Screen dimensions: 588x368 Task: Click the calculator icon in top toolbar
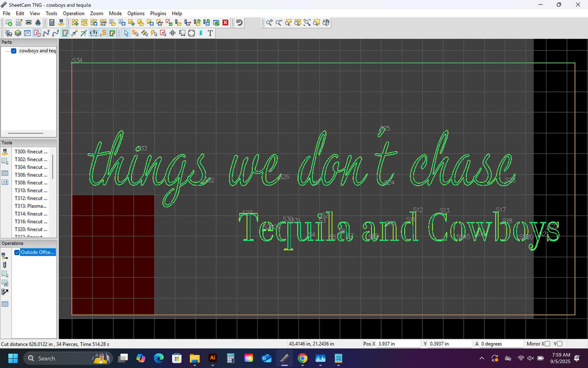(x=51, y=23)
